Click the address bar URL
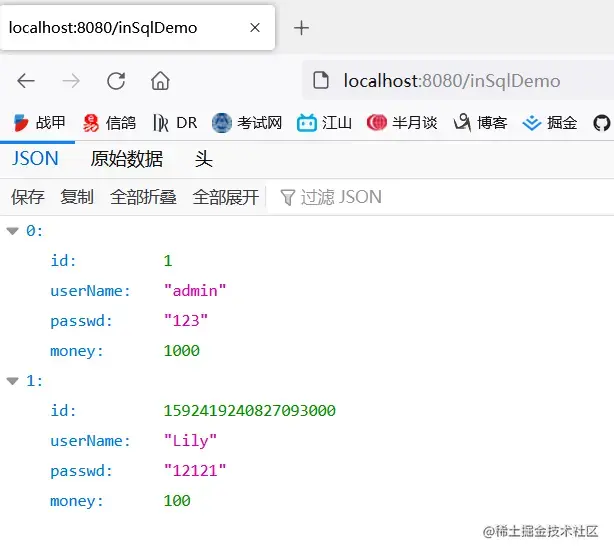 pos(452,81)
